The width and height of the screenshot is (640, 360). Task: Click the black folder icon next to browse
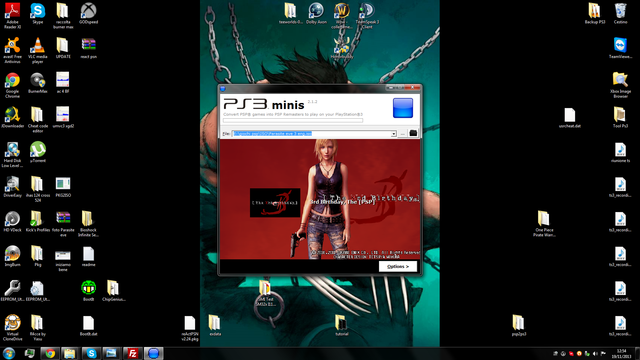coord(413,133)
